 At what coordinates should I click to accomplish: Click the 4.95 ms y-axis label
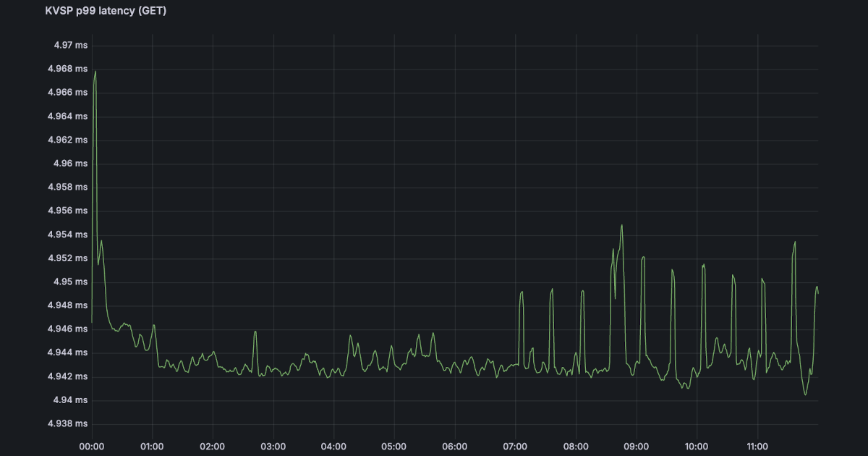point(71,282)
